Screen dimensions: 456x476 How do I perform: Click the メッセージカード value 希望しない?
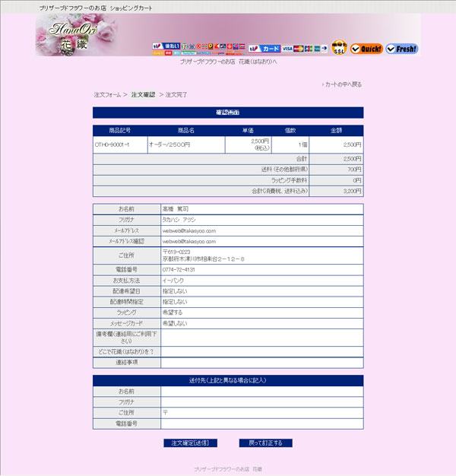click(x=175, y=323)
